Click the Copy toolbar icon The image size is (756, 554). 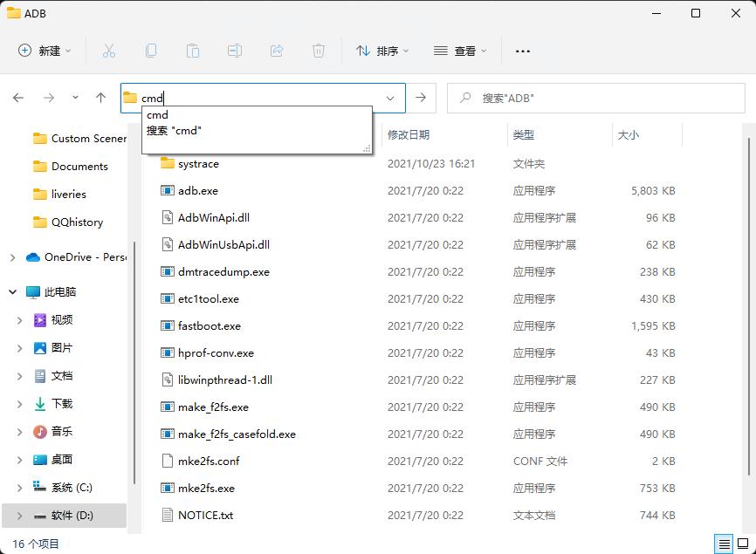point(151,51)
